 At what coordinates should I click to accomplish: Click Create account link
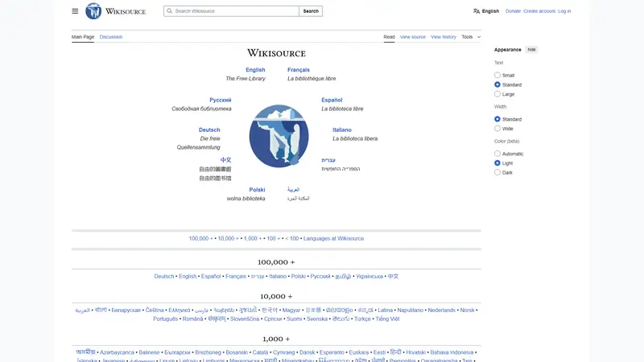[x=539, y=11]
